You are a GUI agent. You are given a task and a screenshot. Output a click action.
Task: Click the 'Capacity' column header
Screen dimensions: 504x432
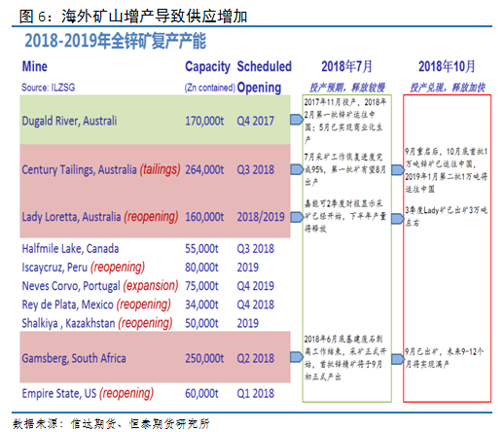(x=207, y=67)
